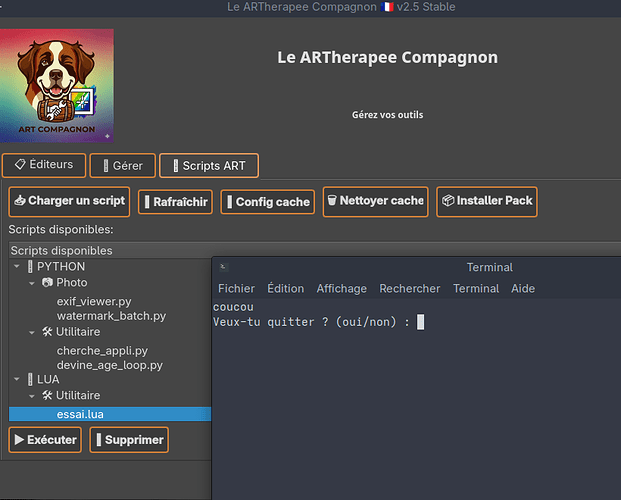This screenshot has width=621, height=500.
Task: Click the LUA category icon
Action: point(30,379)
